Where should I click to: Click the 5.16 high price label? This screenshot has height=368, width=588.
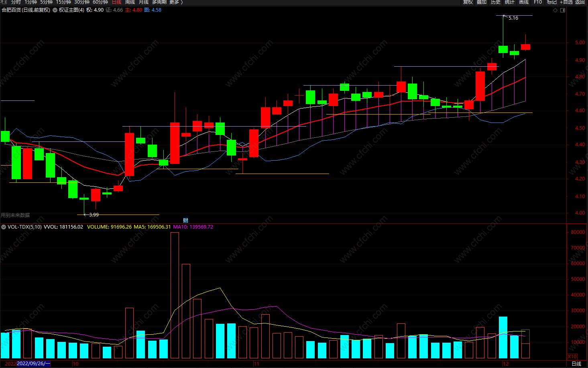click(513, 18)
